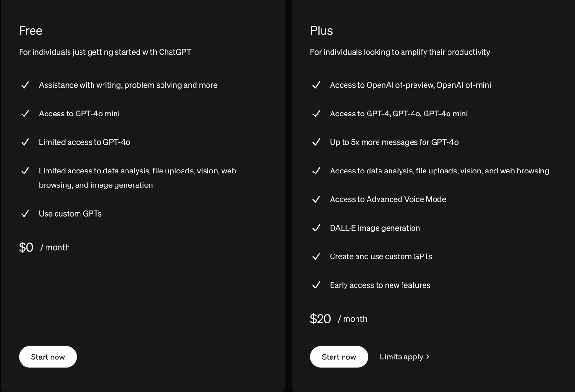575x392 pixels.
Task: Click 'Early access to new features' text
Action: coord(380,285)
